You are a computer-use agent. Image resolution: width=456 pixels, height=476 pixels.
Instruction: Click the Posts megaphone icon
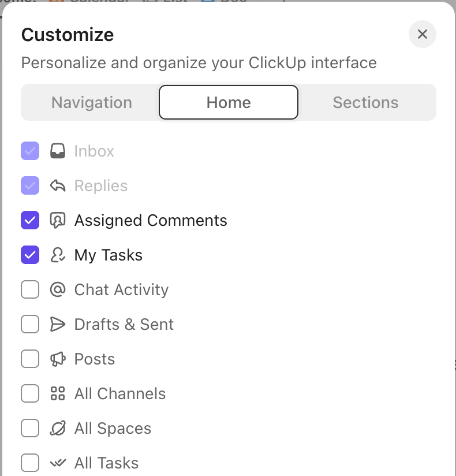(x=58, y=359)
